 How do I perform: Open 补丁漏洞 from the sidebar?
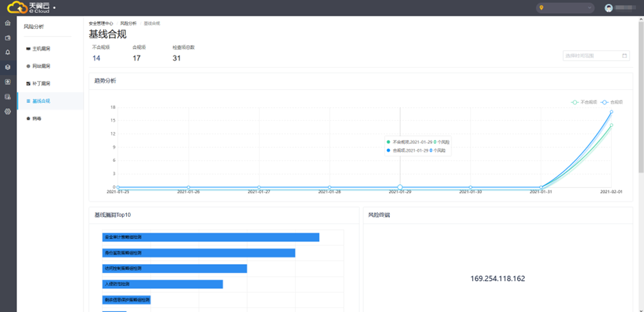point(41,84)
